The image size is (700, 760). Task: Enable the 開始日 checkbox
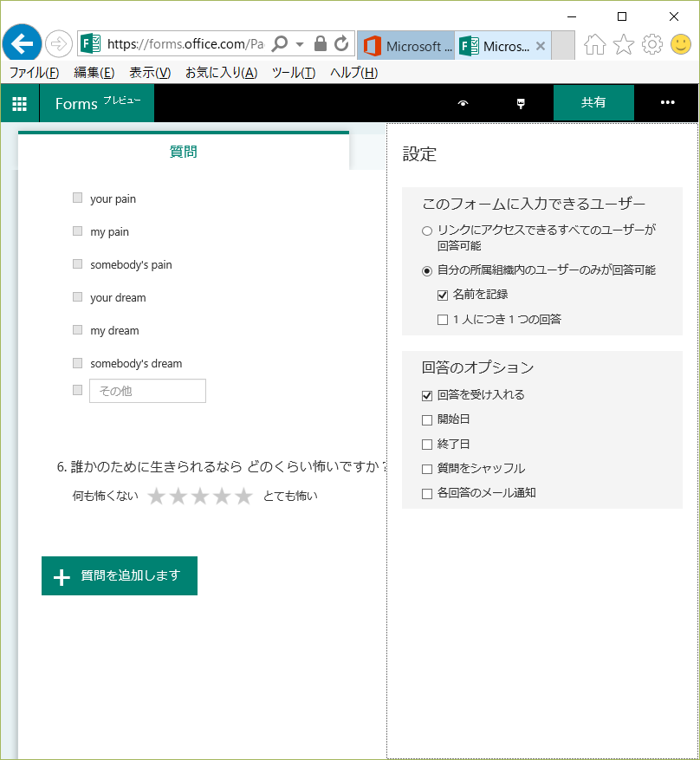coord(427,420)
